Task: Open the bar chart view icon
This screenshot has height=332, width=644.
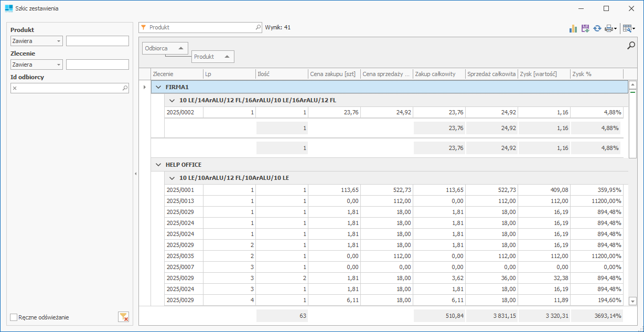Action: (x=573, y=28)
